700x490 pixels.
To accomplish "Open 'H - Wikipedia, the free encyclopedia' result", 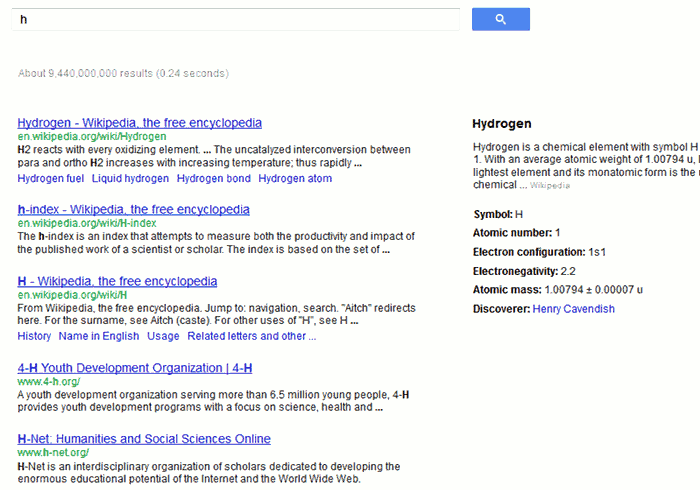I will [x=117, y=281].
